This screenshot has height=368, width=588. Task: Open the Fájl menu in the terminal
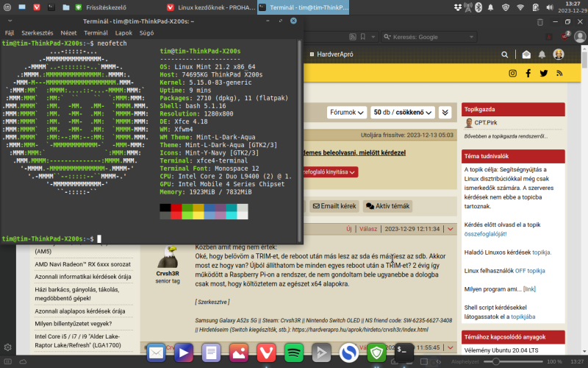[x=10, y=33]
